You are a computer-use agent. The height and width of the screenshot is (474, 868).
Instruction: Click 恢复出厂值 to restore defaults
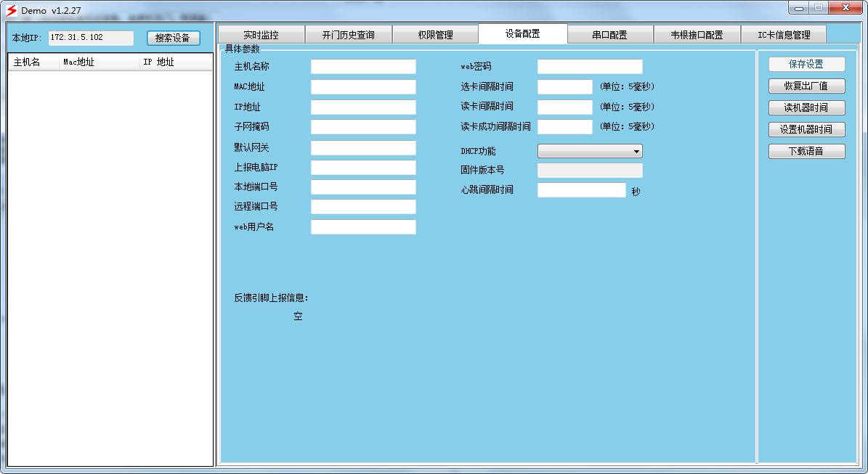(x=806, y=86)
